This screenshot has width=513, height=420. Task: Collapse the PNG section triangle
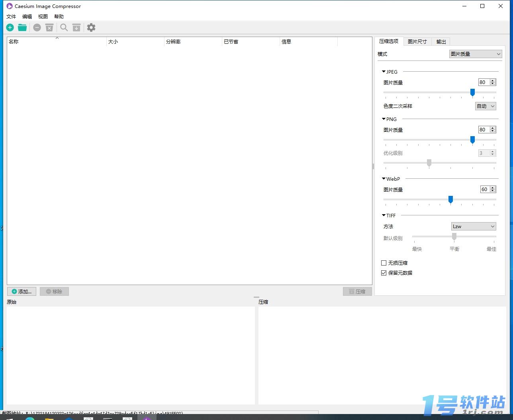(x=384, y=119)
